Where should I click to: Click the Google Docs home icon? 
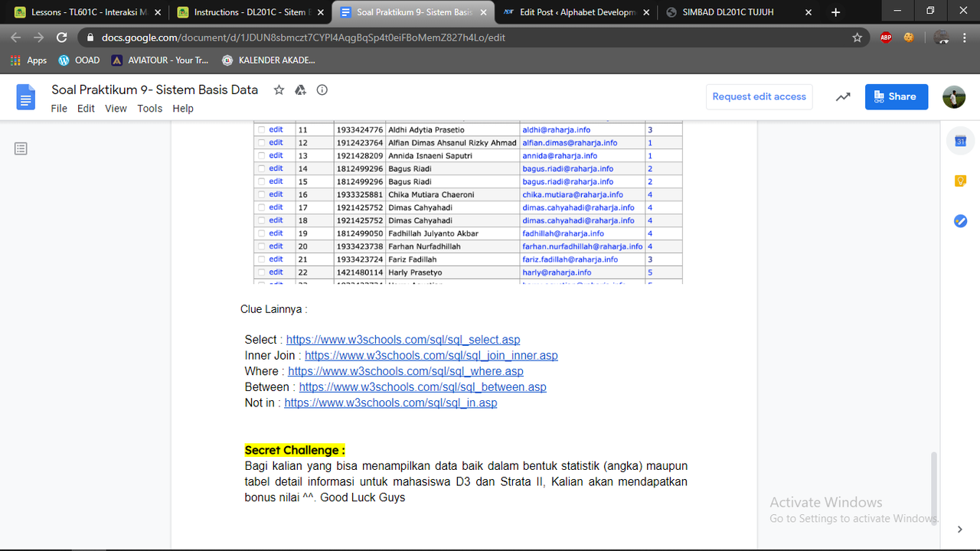click(x=26, y=97)
